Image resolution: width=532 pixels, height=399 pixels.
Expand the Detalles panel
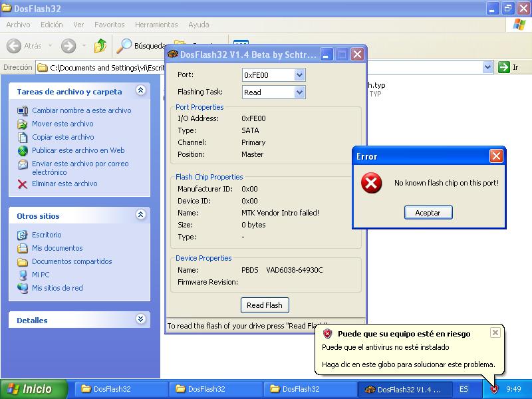pyautogui.click(x=140, y=320)
